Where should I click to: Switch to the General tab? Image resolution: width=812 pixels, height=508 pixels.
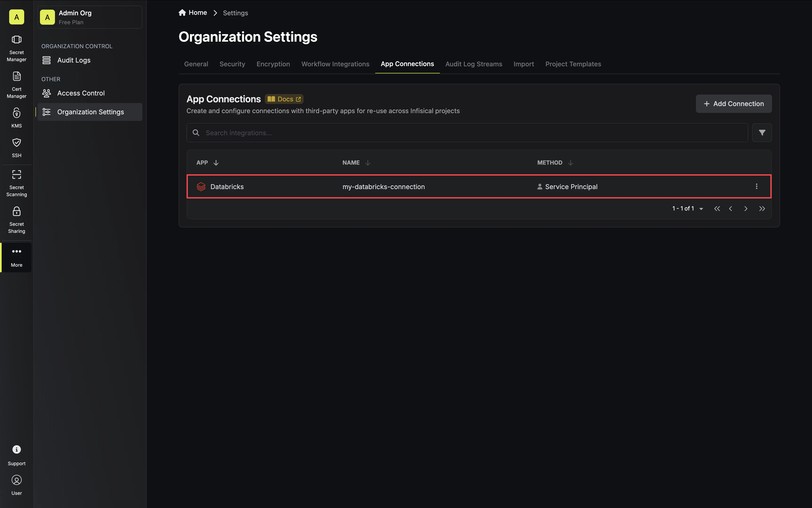click(x=196, y=64)
